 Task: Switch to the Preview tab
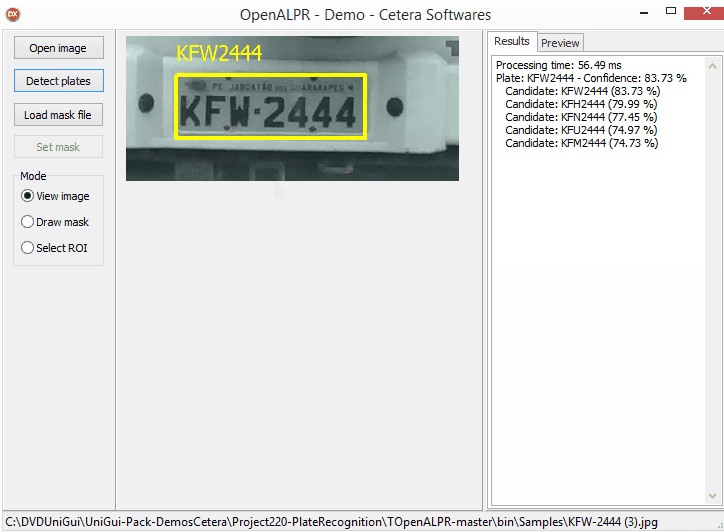pyautogui.click(x=560, y=43)
